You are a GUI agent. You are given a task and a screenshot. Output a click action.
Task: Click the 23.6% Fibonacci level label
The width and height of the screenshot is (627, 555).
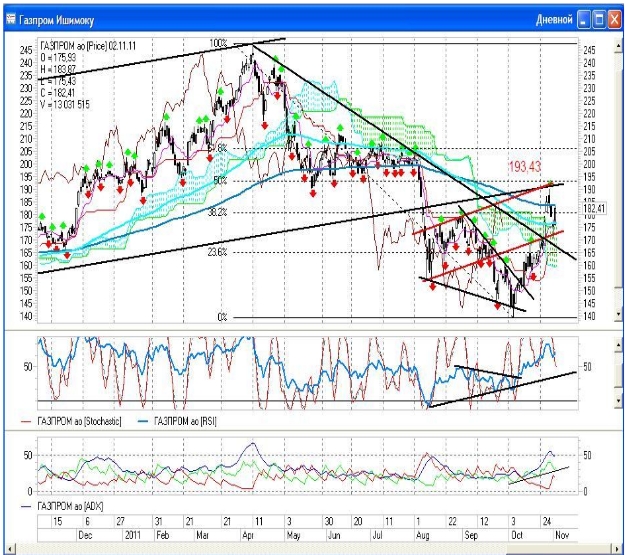click(218, 252)
